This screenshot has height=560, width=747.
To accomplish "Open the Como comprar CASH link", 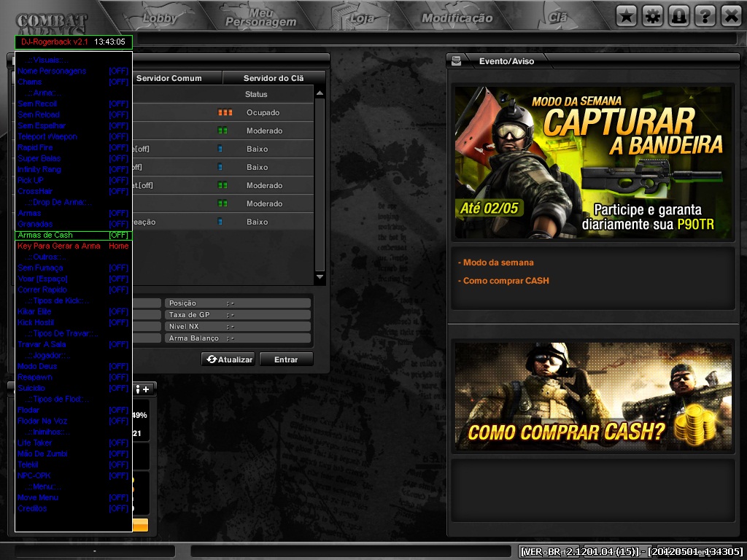I will tap(503, 281).
